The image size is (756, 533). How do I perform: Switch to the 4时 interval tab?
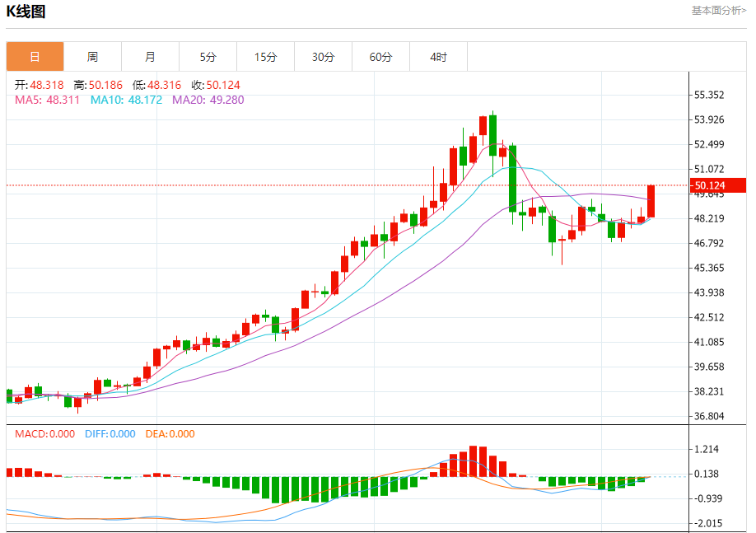tap(438, 57)
